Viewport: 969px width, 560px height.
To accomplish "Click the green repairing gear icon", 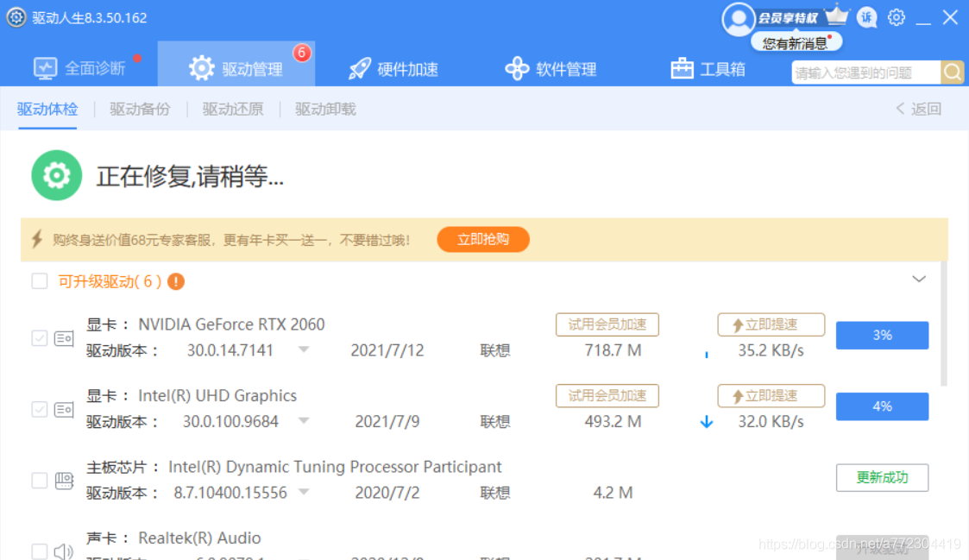I will tap(56, 175).
